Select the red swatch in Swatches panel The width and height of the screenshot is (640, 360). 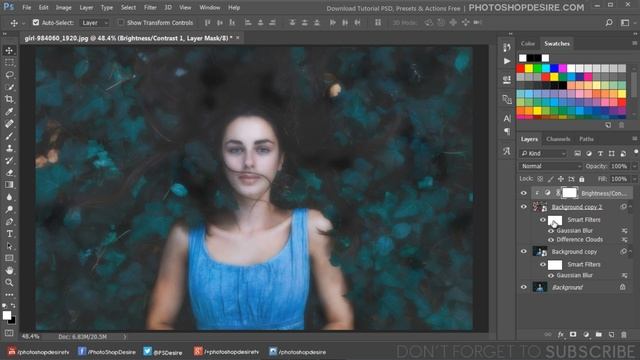pos(520,68)
